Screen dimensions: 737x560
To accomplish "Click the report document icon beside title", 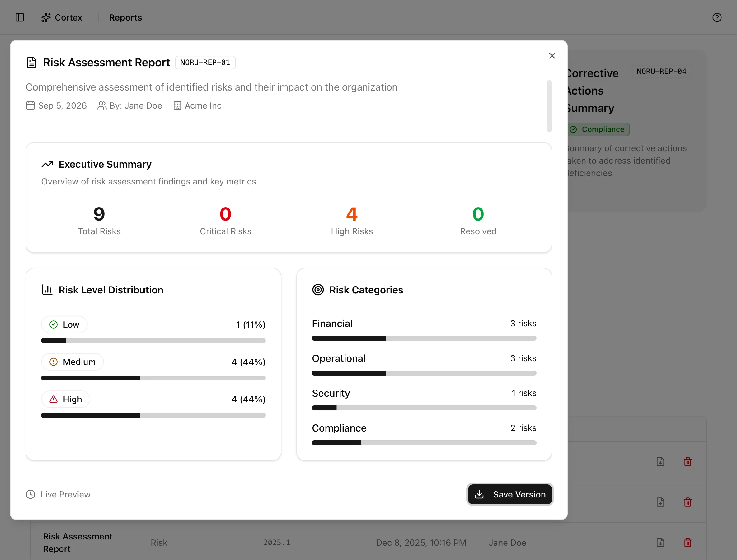I will (32, 62).
